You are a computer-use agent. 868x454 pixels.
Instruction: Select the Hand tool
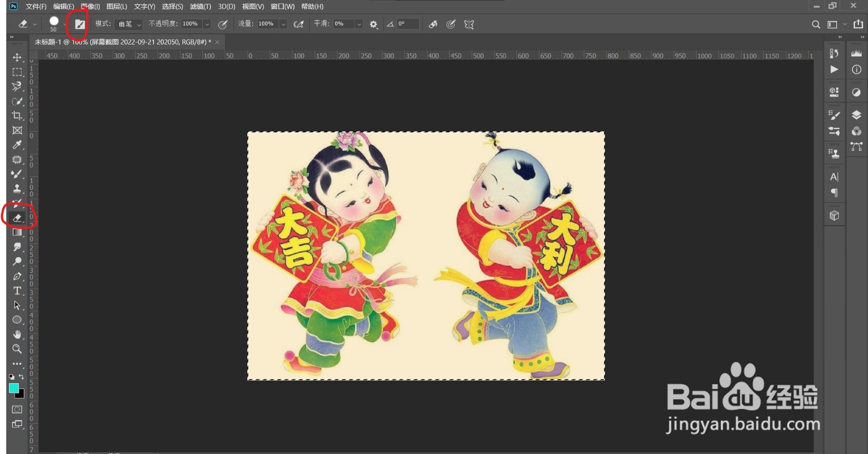click(x=17, y=334)
